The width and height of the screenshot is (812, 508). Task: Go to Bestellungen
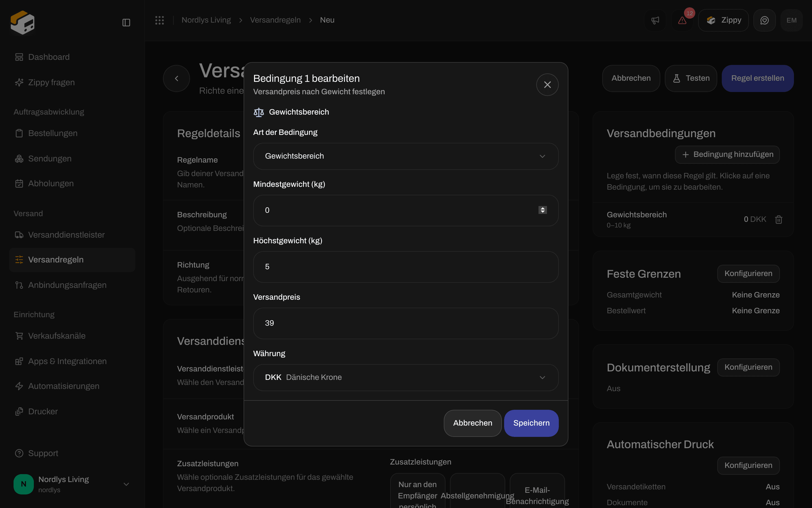tap(72, 133)
